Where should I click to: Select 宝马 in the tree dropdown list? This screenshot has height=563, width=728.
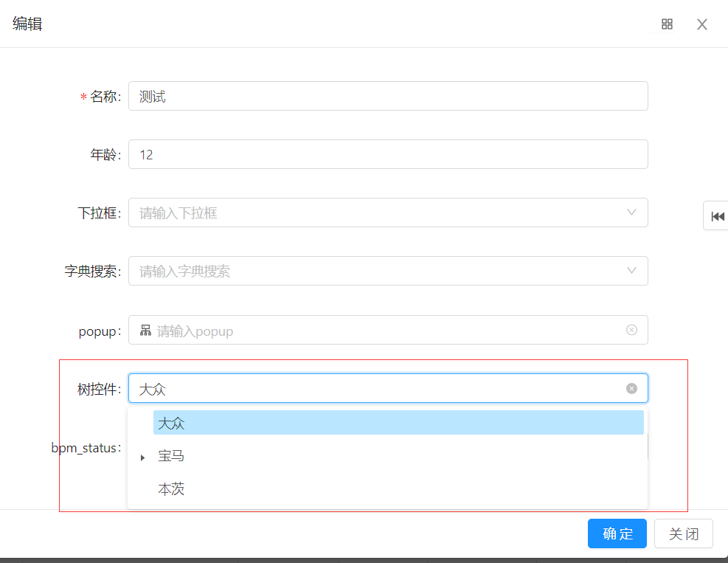pos(171,456)
